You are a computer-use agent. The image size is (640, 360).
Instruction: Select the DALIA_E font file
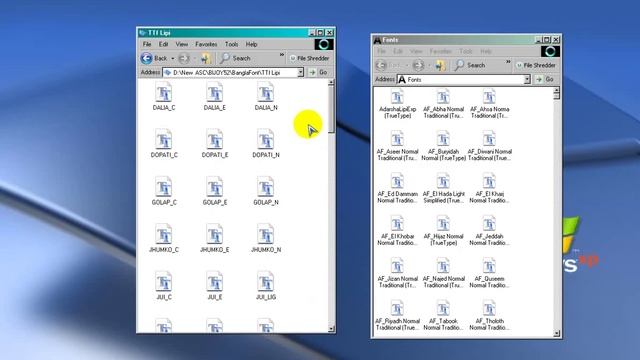(x=215, y=96)
